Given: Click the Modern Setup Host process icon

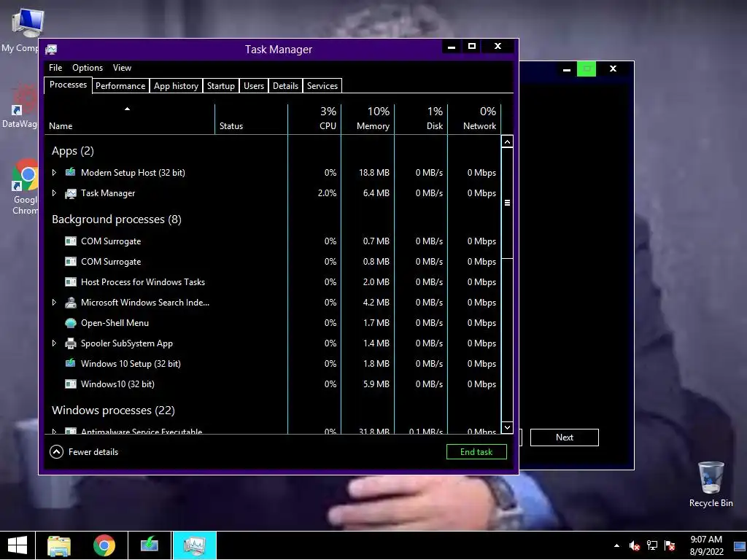Looking at the screenshot, I should tap(71, 172).
